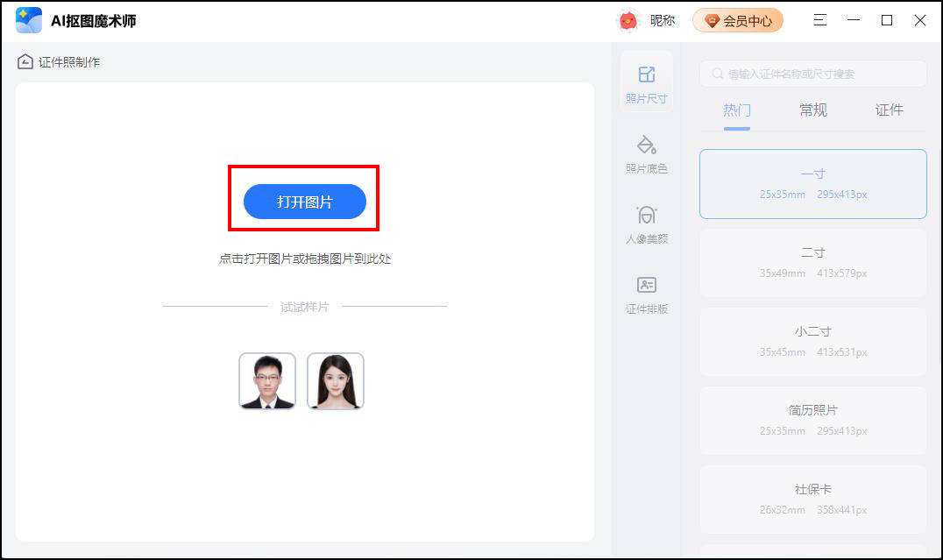Viewport: 943px width, 560px height.
Task: Click the ID size search field
Action: [x=813, y=74]
